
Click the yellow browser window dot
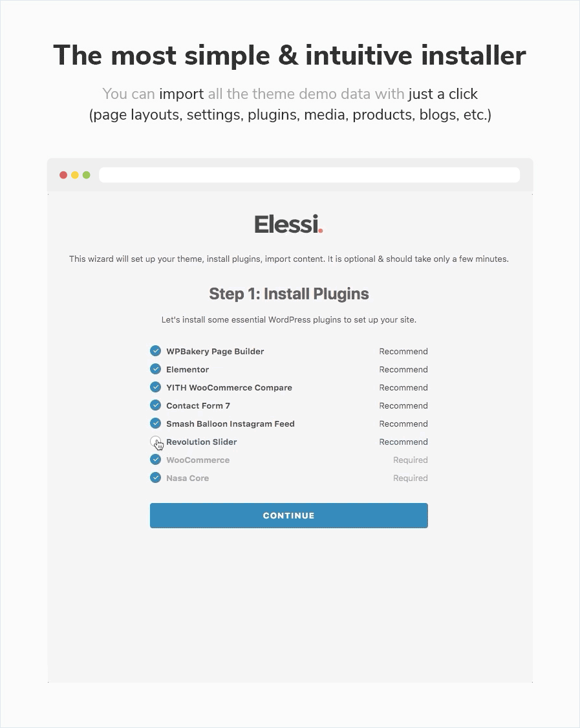pyautogui.click(x=75, y=175)
